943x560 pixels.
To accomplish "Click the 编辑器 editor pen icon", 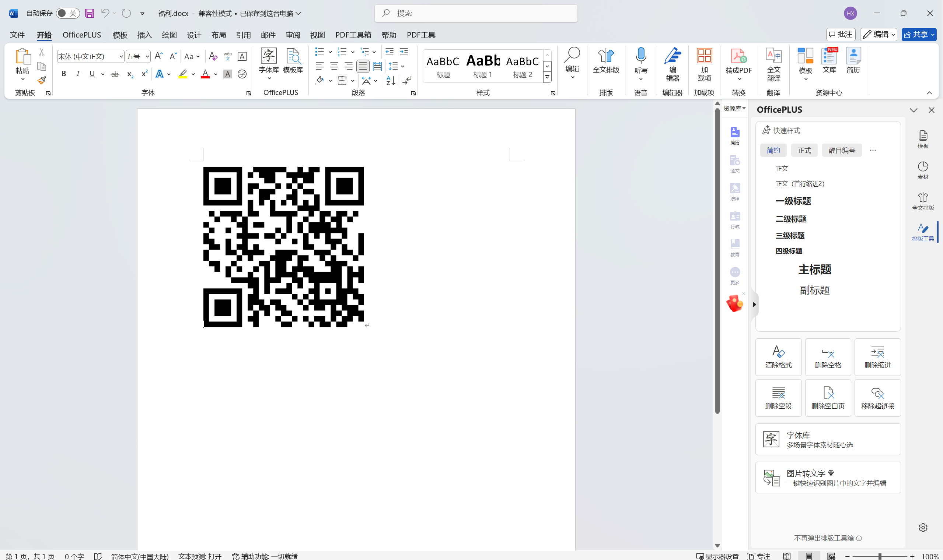I will (673, 64).
